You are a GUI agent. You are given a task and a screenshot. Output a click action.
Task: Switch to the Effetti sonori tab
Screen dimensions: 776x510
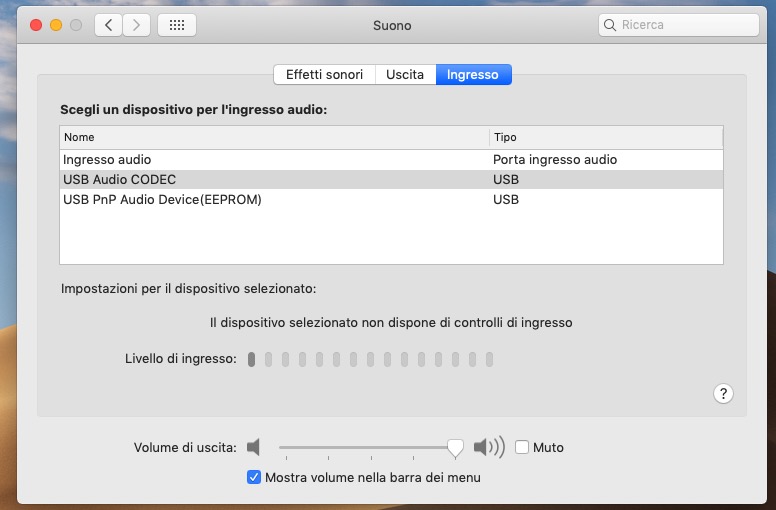[324, 74]
